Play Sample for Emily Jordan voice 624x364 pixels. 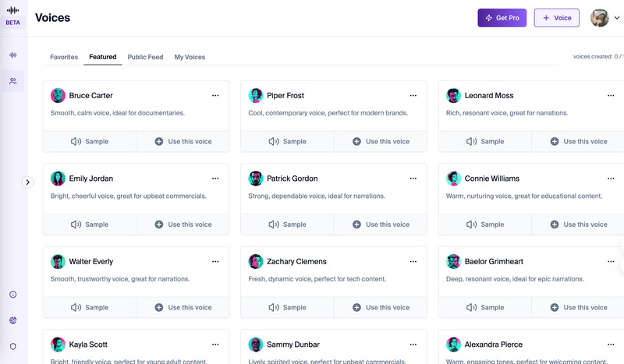click(90, 224)
